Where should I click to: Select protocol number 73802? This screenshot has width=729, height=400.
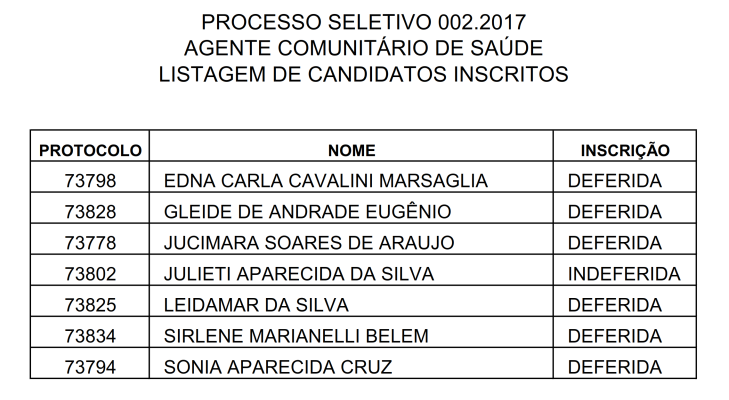click(x=90, y=274)
